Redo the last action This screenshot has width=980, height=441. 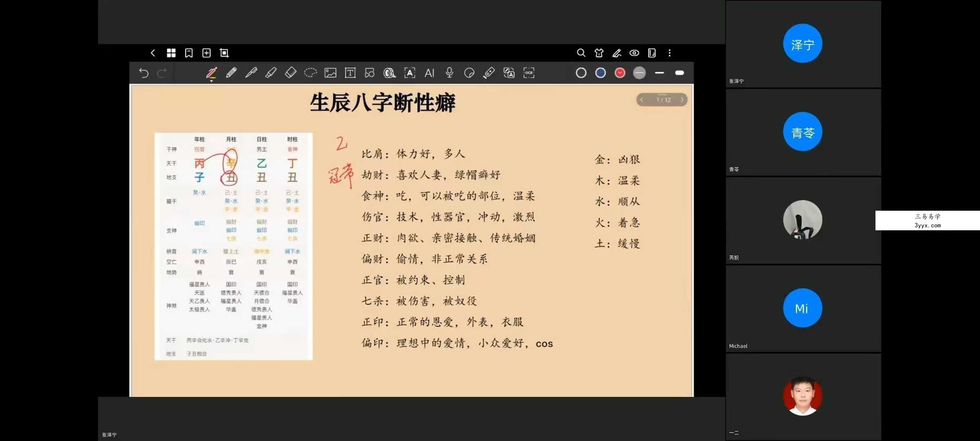pyautogui.click(x=162, y=73)
